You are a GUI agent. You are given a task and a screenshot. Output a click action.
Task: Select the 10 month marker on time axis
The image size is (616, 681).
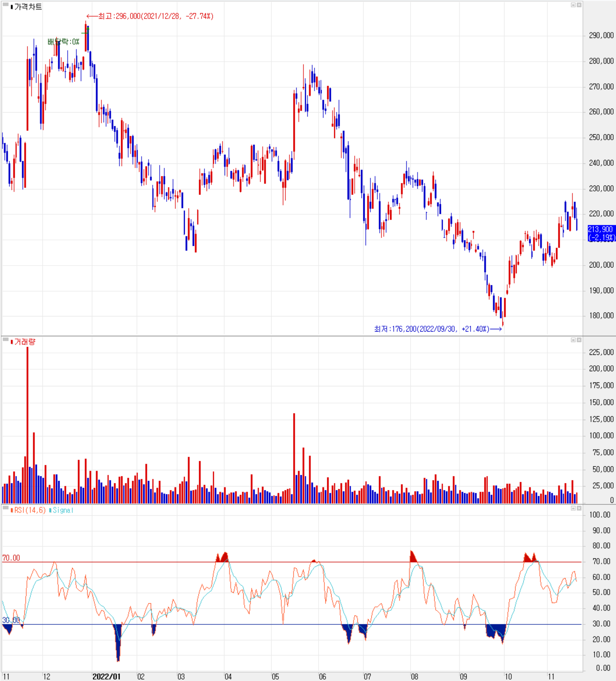click(x=508, y=676)
